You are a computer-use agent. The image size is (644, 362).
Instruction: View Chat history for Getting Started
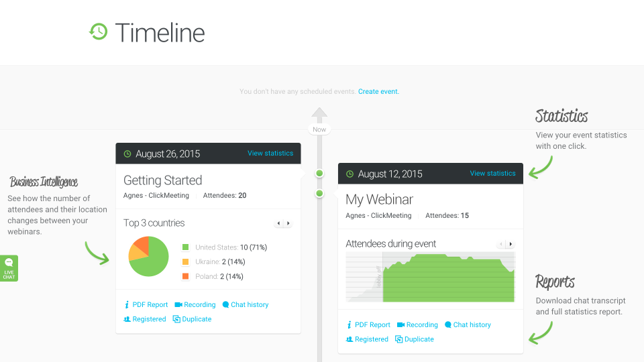coord(246,304)
